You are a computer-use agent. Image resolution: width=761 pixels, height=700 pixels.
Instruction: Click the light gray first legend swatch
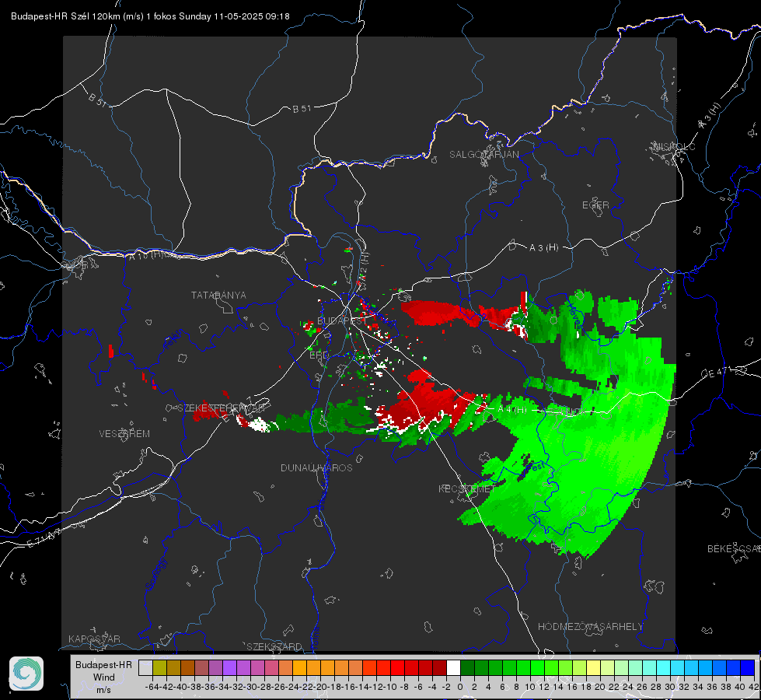[145, 667]
